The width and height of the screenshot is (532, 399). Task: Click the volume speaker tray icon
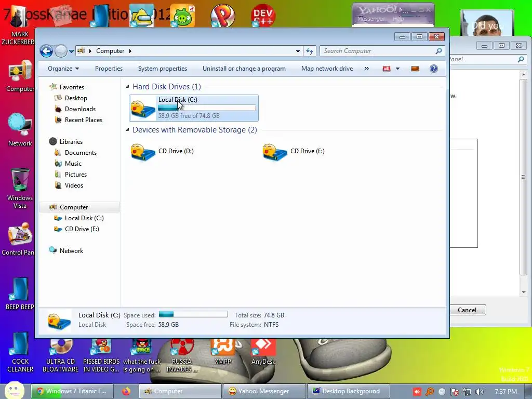[480, 392]
